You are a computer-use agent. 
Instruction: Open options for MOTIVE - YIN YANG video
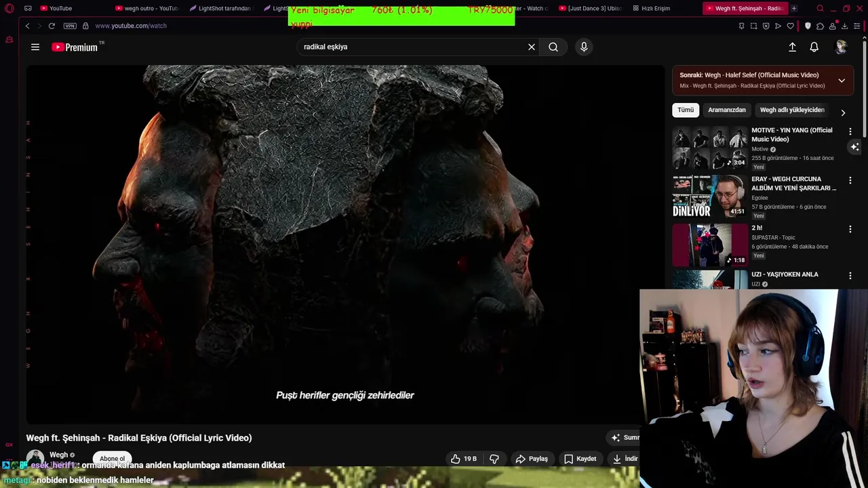[850, 131]
